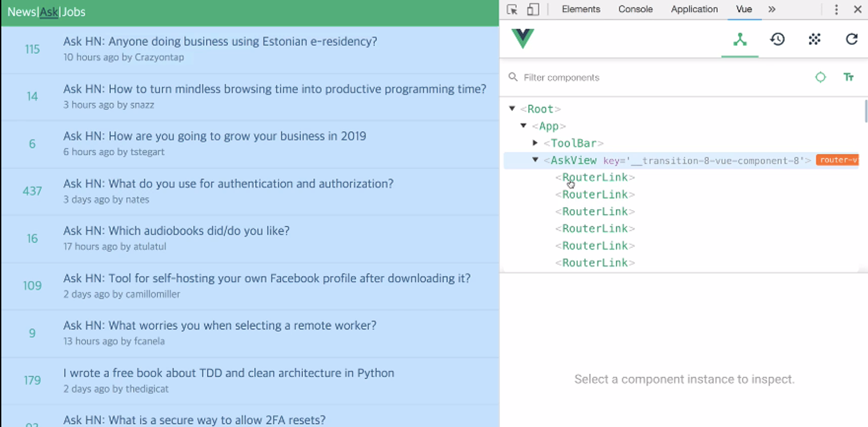Select the Vue tab in DevTools

click(x=744, y=10)
